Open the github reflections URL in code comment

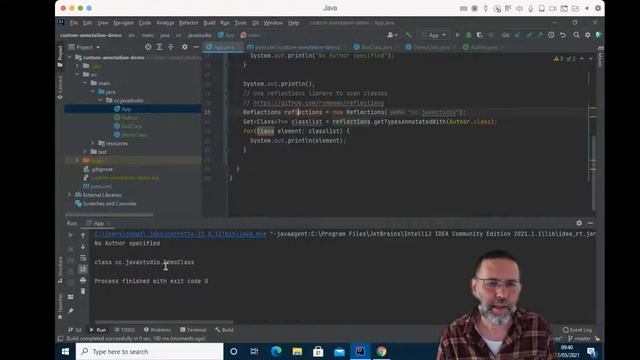click(318, 103)
